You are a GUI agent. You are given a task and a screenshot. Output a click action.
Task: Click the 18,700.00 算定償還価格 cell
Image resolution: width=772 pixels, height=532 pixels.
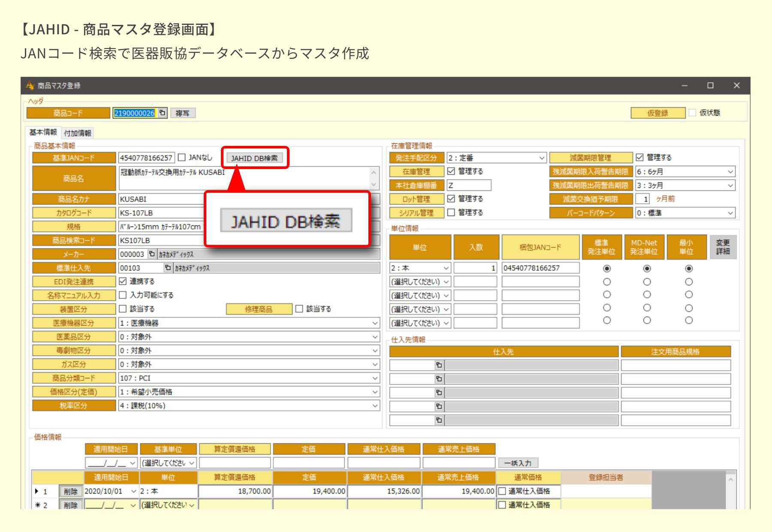coord(235,491)
